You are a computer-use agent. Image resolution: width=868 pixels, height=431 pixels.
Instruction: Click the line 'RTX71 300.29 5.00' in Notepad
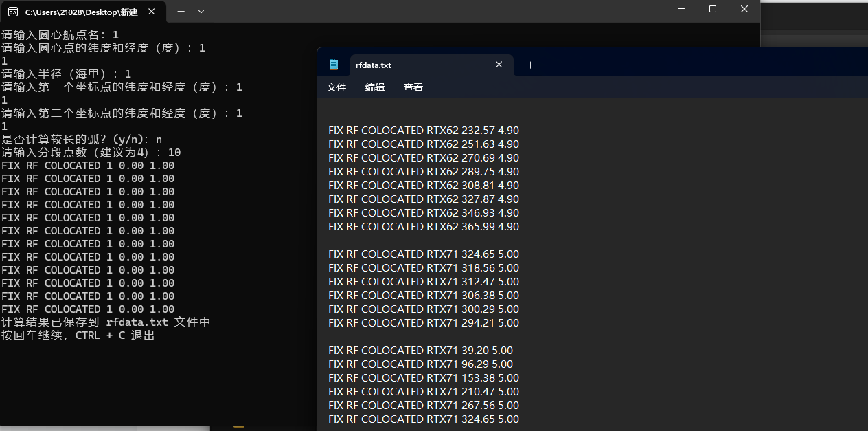[424, 309]
